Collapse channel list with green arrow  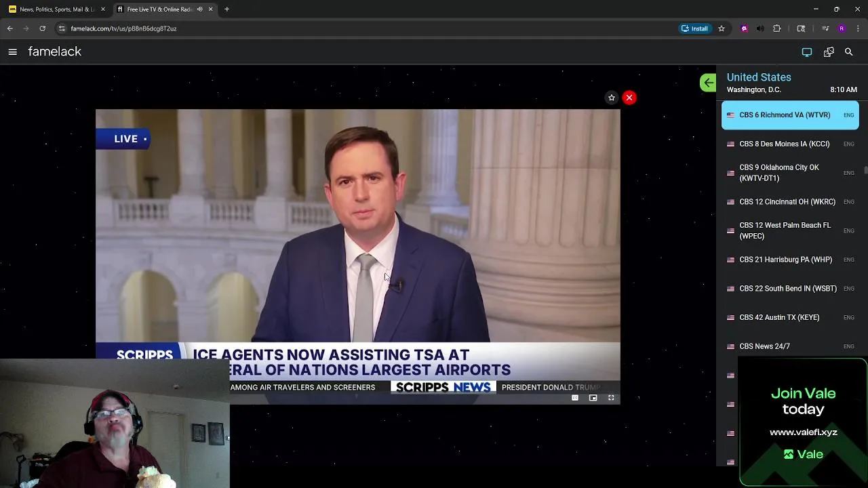[x=708, y=83]
